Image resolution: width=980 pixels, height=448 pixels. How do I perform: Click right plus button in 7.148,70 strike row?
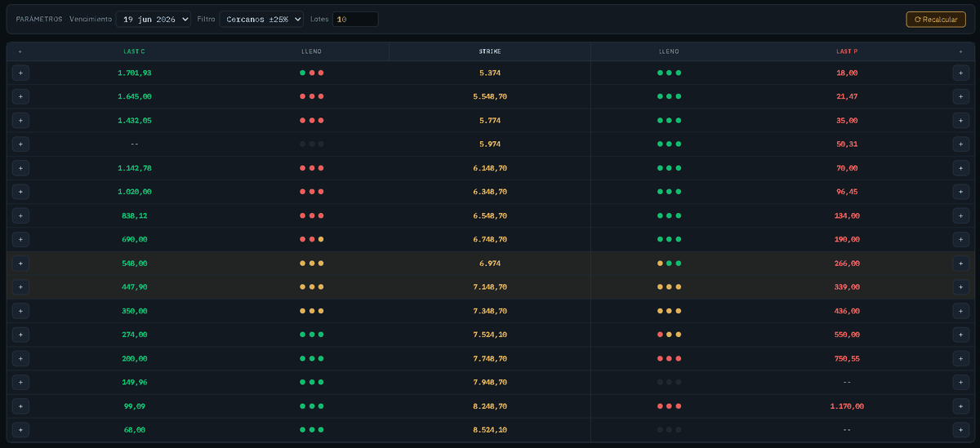(x=960, y=287)
